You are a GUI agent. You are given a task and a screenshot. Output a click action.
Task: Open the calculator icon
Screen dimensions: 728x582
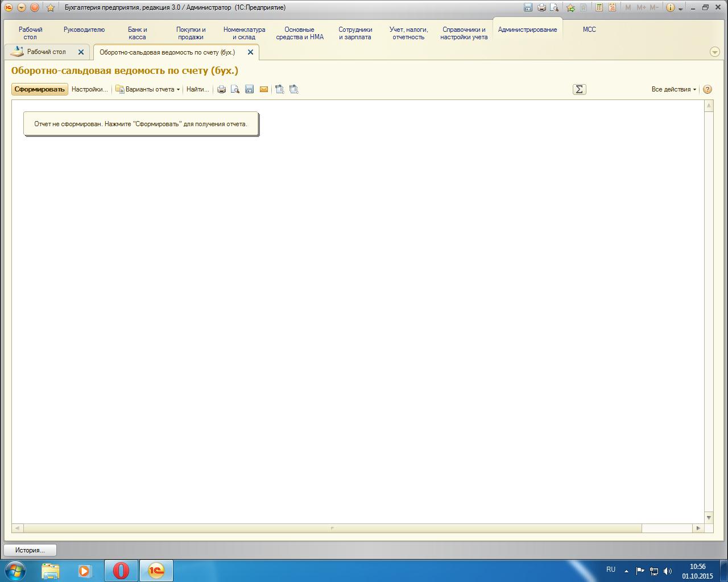coord(599,7)
